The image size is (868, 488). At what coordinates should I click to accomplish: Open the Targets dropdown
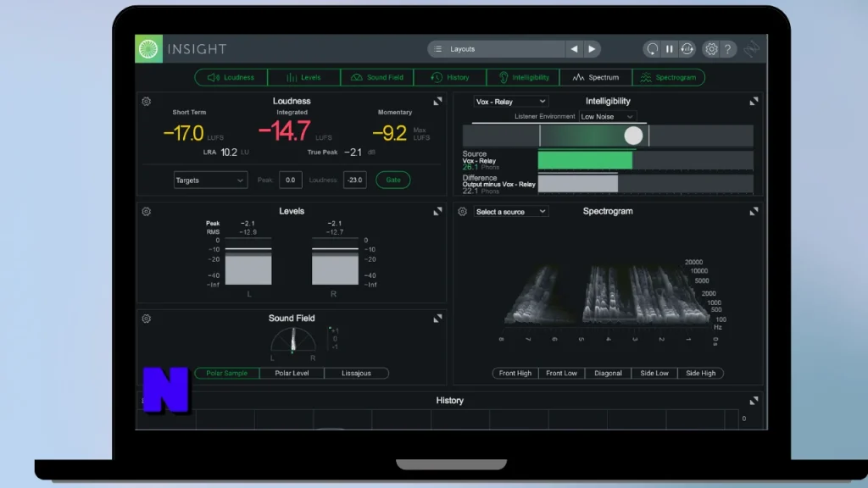[210, 180]
